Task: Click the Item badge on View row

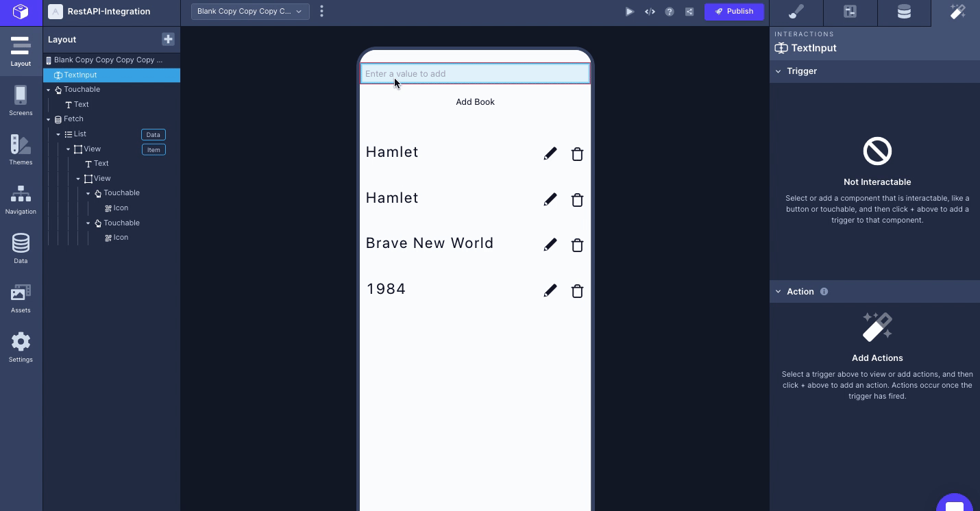Action: [154, 149]
